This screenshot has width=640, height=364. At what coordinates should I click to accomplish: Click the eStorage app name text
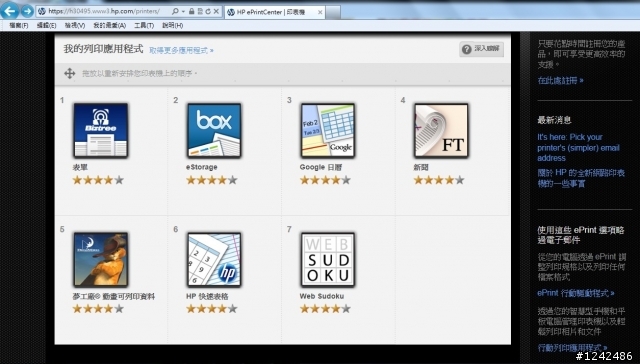point(202,167)
